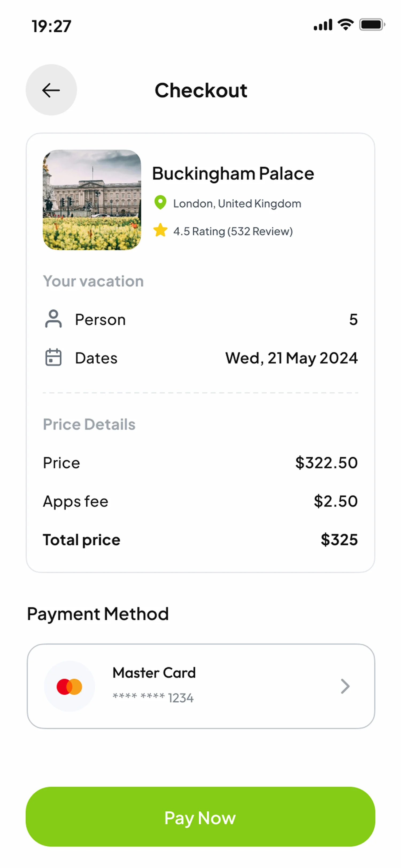Tap the cellular signal bars icon
401x868 pixels.
322,25
